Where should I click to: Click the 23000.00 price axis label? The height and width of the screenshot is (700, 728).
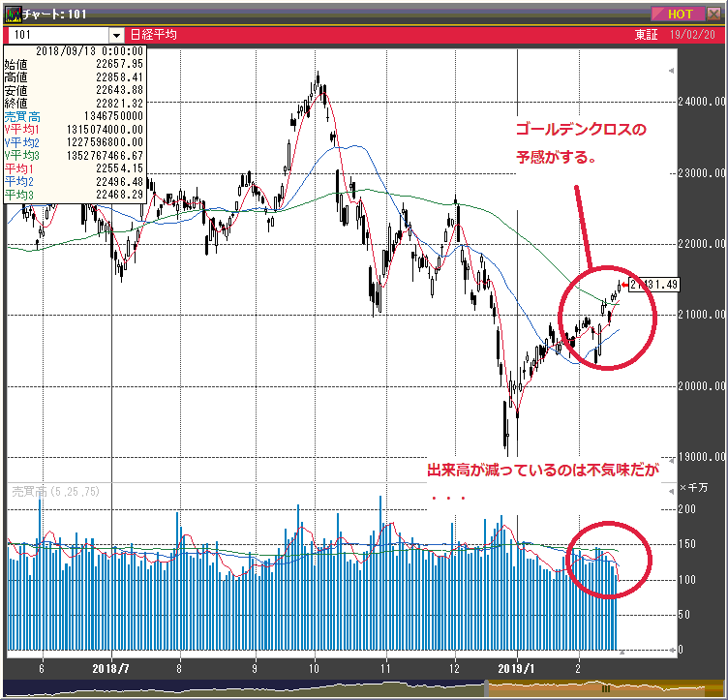701,173
